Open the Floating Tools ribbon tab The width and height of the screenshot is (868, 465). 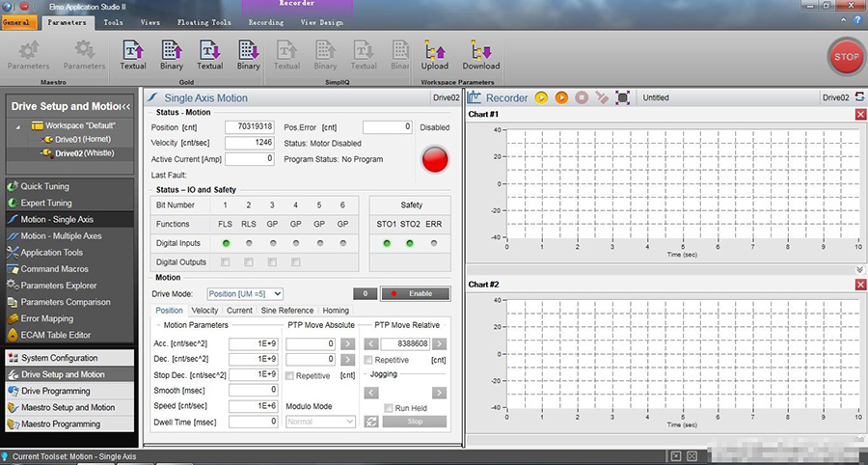click(204, 21)
